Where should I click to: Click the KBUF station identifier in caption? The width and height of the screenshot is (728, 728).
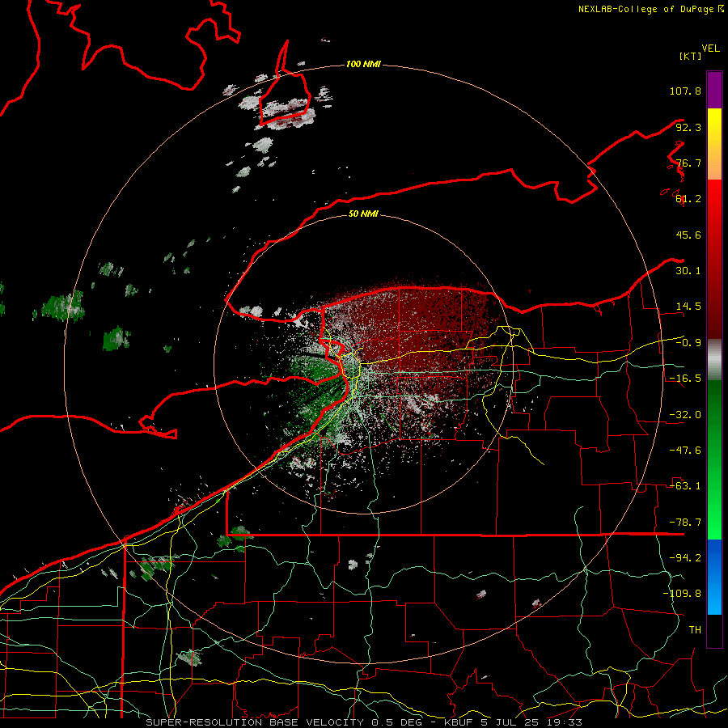click(x=457, y=722)
